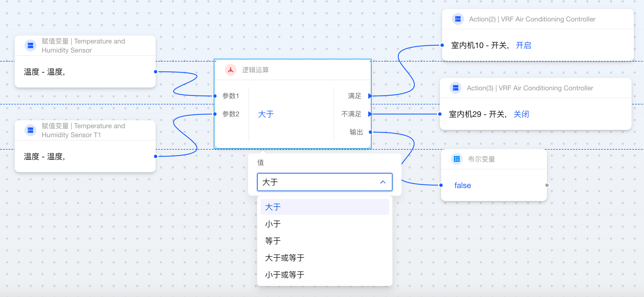Click the blue 开启 value link

click(523, 45)
